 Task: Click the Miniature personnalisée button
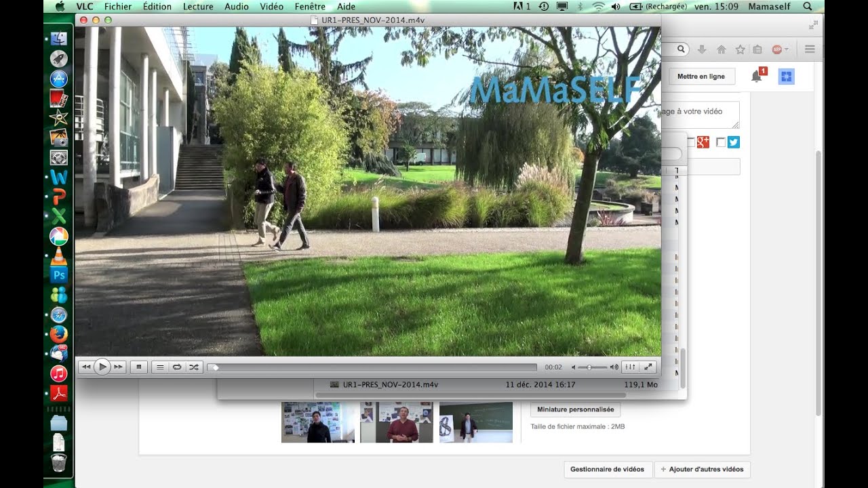tap(575, 409)
